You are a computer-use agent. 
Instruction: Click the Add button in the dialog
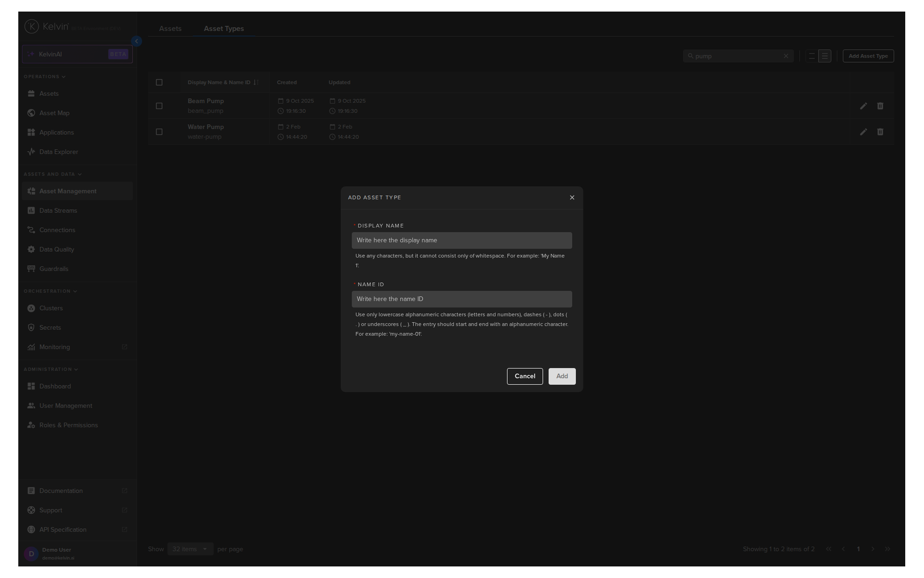pyautogui.click(x=562, y=376)
